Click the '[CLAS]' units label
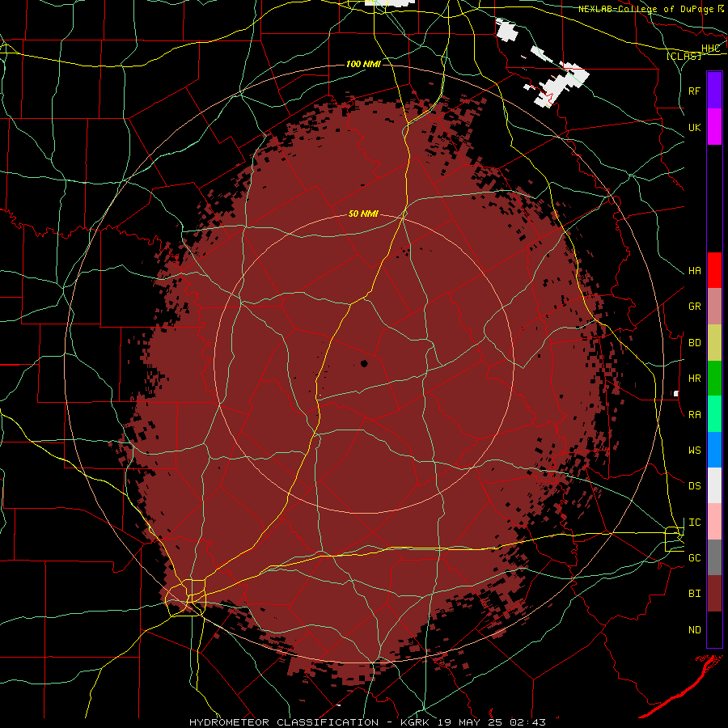This screenshot has height=728, width=728. pyautogui.click(x=684, y=56)
